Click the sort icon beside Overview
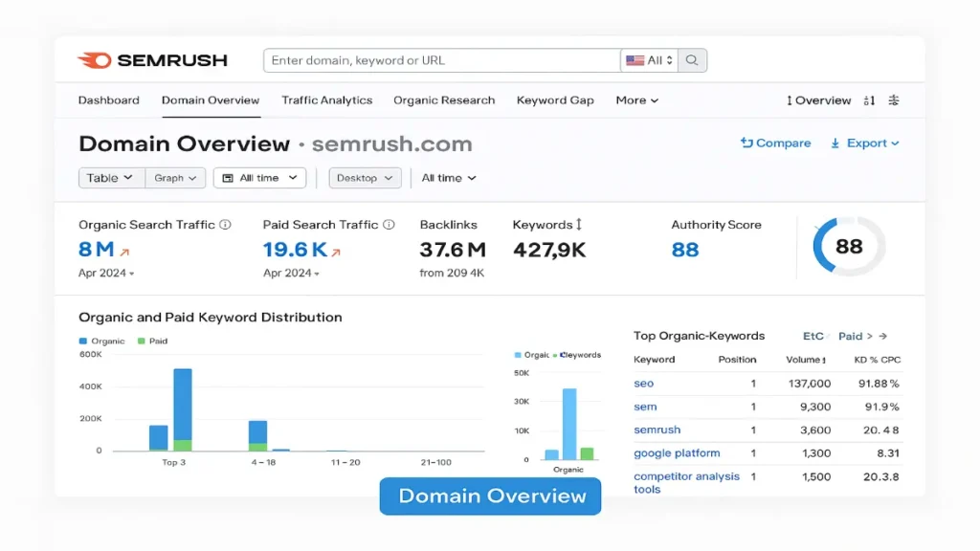Viewport: 980px width, 551px height. pos(869,100)
